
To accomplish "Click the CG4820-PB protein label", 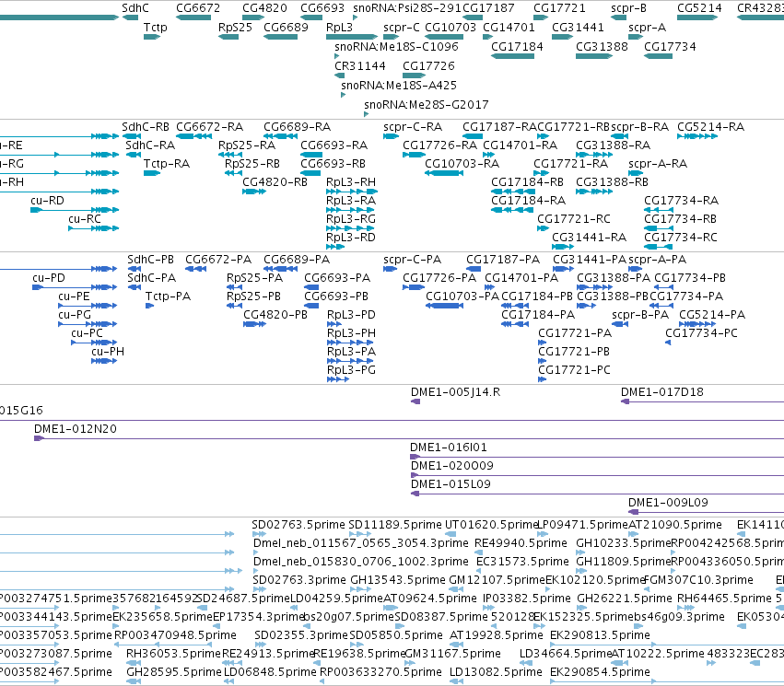I will pyautogui.click(x=275, y=315).
